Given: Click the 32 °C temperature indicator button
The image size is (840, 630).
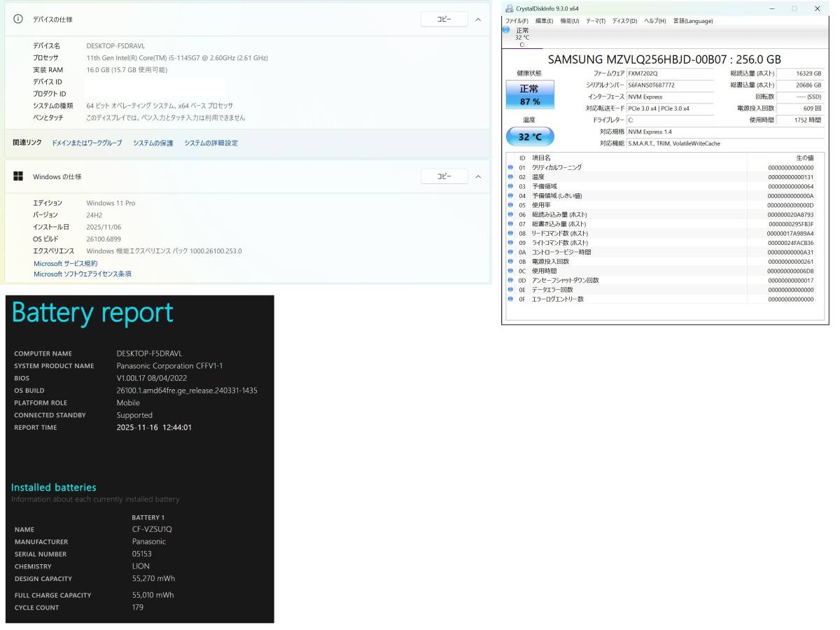Looking at the screenshot, I should (529, 136).
